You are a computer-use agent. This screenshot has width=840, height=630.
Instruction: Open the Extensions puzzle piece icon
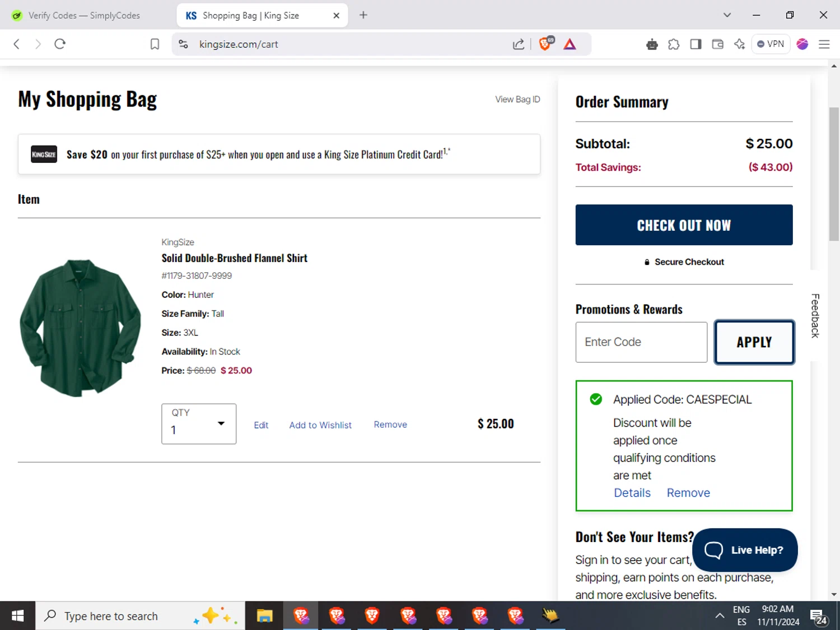674,44
